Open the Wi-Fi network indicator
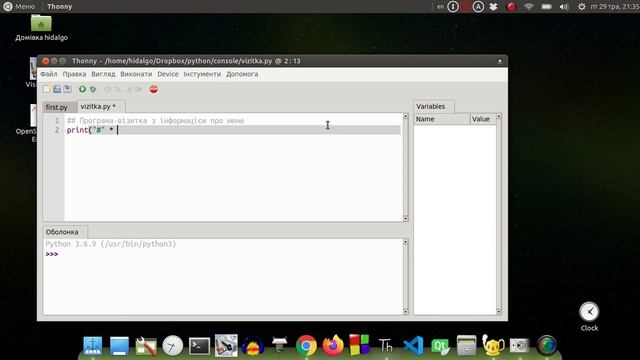This screenshot has width=640, height=360. (529, 7)
